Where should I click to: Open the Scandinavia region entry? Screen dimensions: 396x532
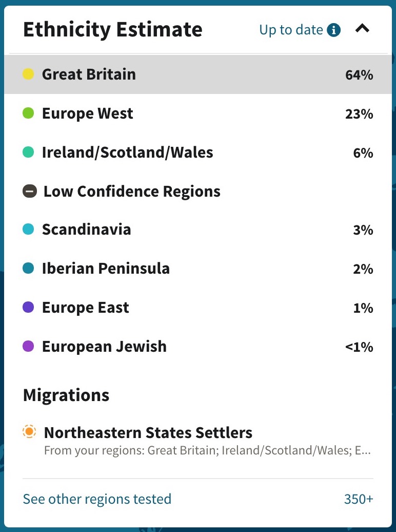tap(86, 230)
